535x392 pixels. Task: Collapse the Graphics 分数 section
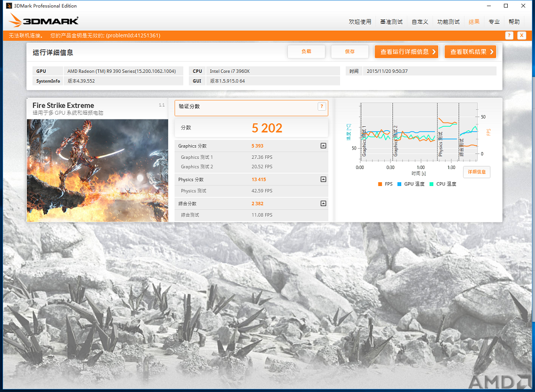point(323,146)
